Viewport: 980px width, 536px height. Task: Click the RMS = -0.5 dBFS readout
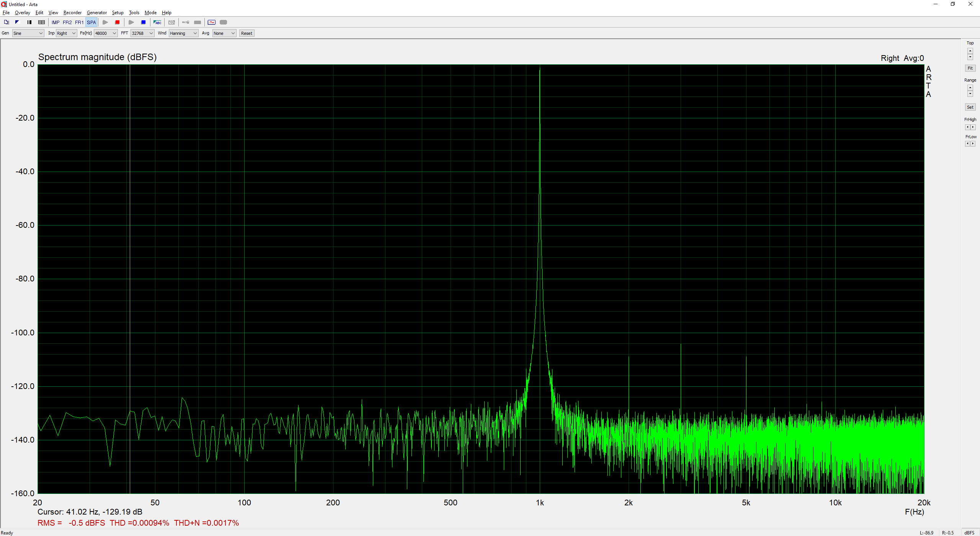[x=71, y=523]
